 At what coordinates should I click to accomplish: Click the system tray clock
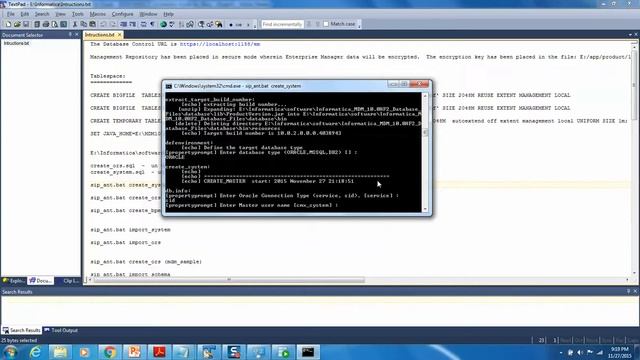pyautogui.click(x=620, y=352)
